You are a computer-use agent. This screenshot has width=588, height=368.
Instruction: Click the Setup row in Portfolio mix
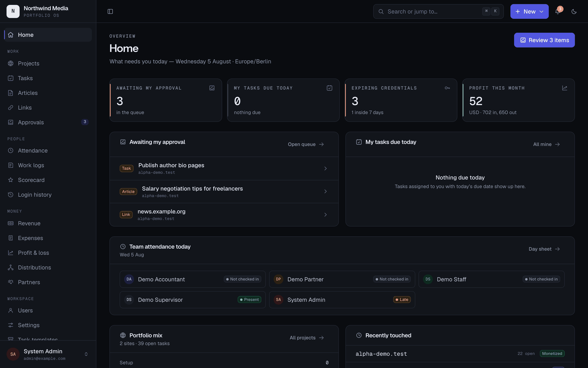click(224, 362)
